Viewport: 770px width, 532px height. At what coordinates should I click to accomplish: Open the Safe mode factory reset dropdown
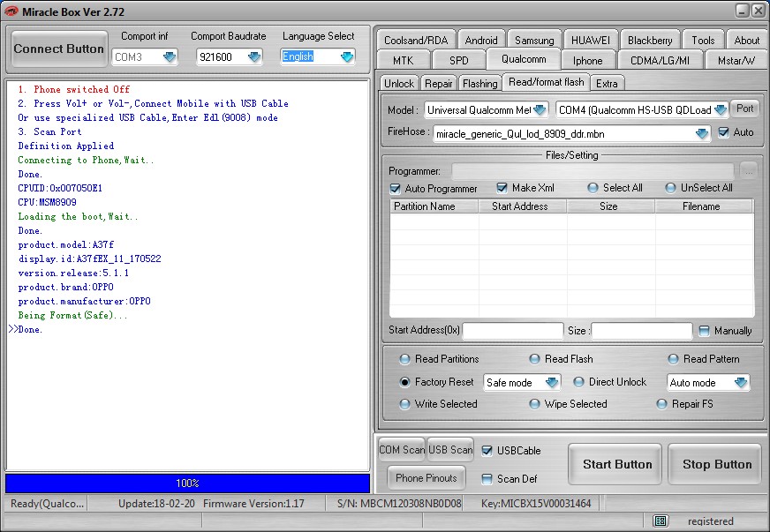click(x=552, y=382)
